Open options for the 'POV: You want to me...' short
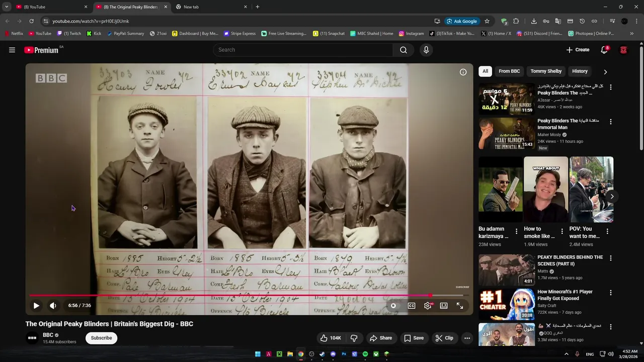The width and height of the screenshot is (644, 362). [x=607, y=232]
